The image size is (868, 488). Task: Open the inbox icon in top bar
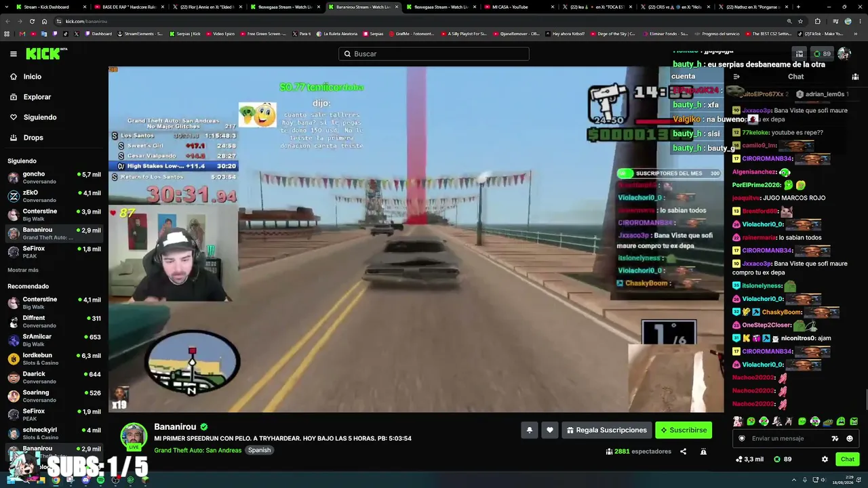tap(800, 54)
